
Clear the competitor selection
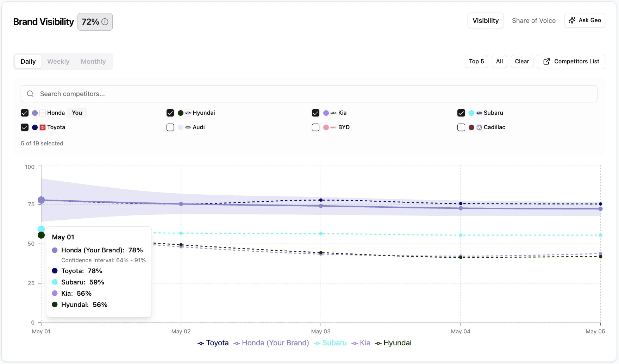(522, 62)
